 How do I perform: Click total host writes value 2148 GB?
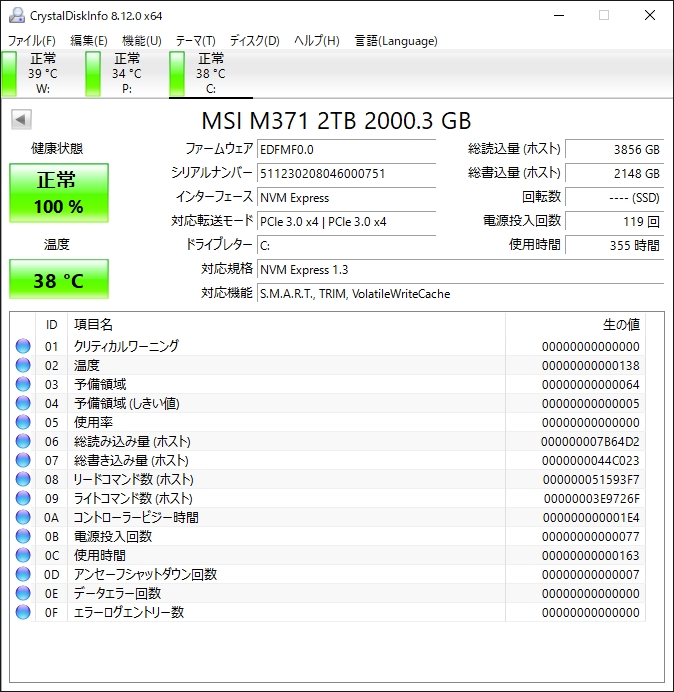pyautogui.click(x=614, y=173)
